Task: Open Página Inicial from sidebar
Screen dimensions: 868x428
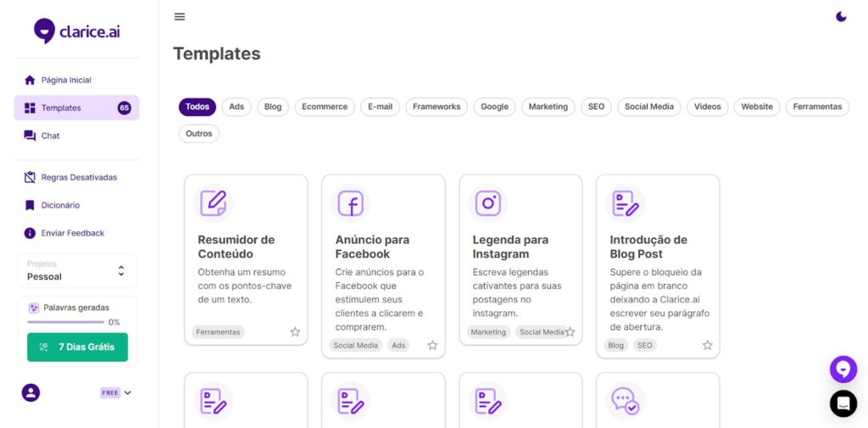Action: tap(66, 81)
